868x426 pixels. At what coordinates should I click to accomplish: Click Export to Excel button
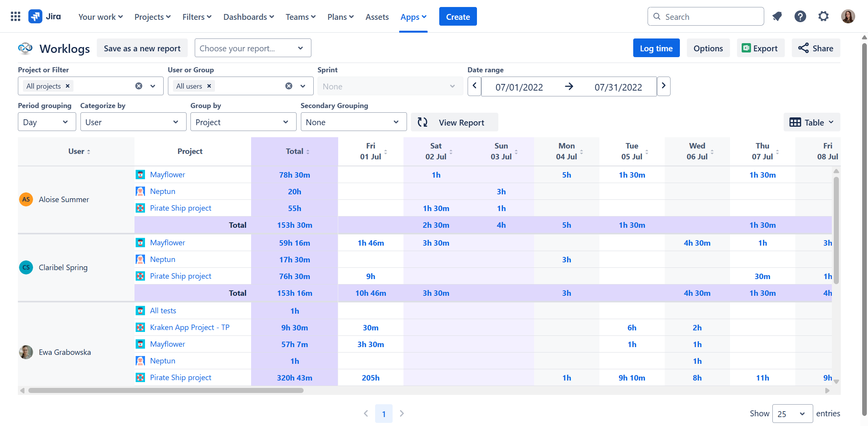coord(760,48)
